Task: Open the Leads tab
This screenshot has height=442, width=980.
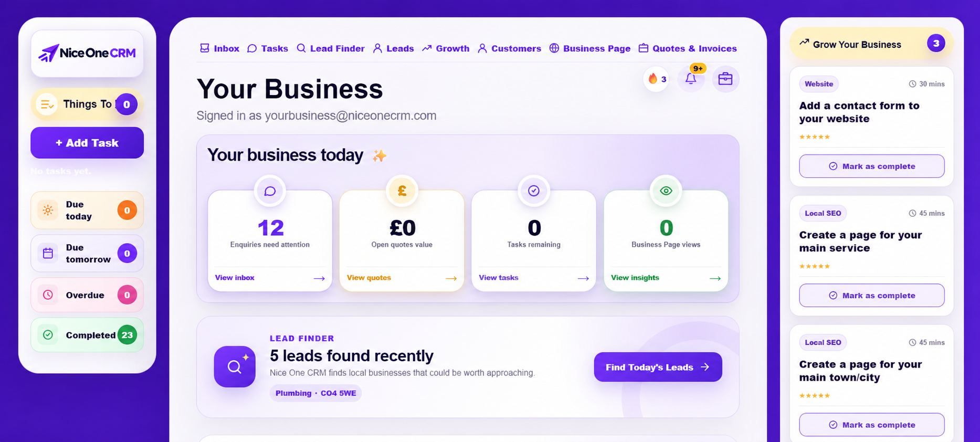Action: pos(393,48)
